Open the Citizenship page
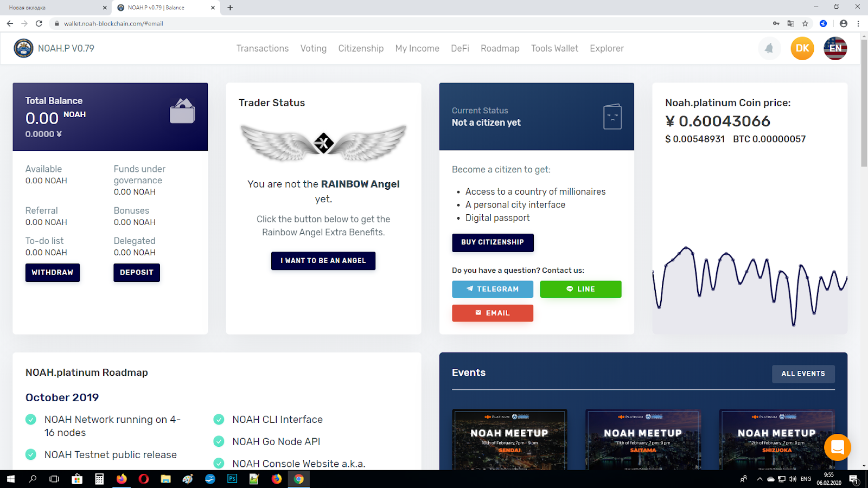 coord(361,48)
